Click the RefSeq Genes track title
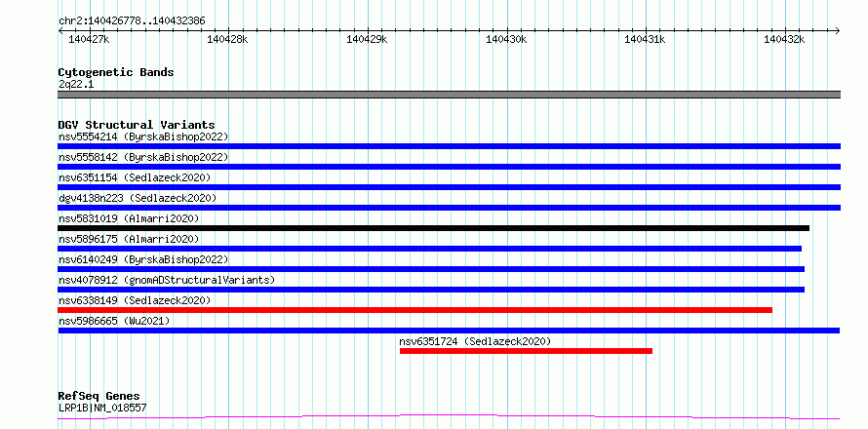This screenshot has width=868, height=429. 99,396
